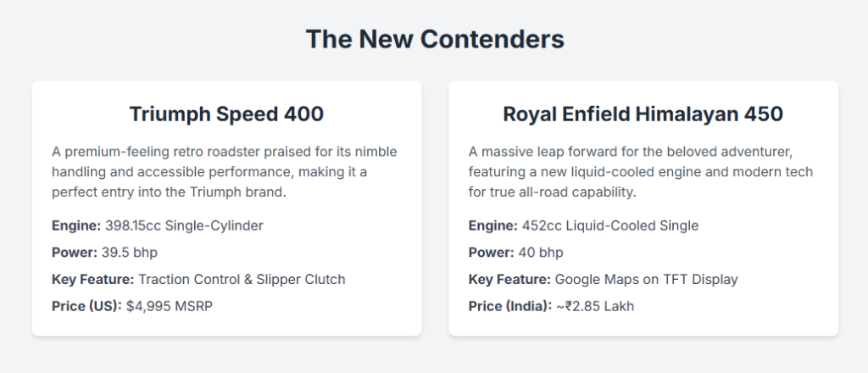This screenshot has height=373, width=868.
Task: Select the Triumph Speed 400 card title
Action: click(226, 114)
